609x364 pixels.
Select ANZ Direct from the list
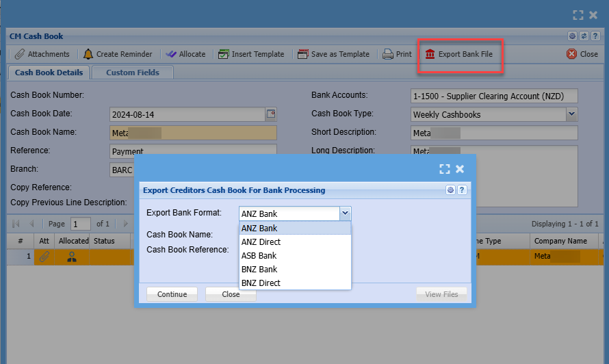point(295,242)
